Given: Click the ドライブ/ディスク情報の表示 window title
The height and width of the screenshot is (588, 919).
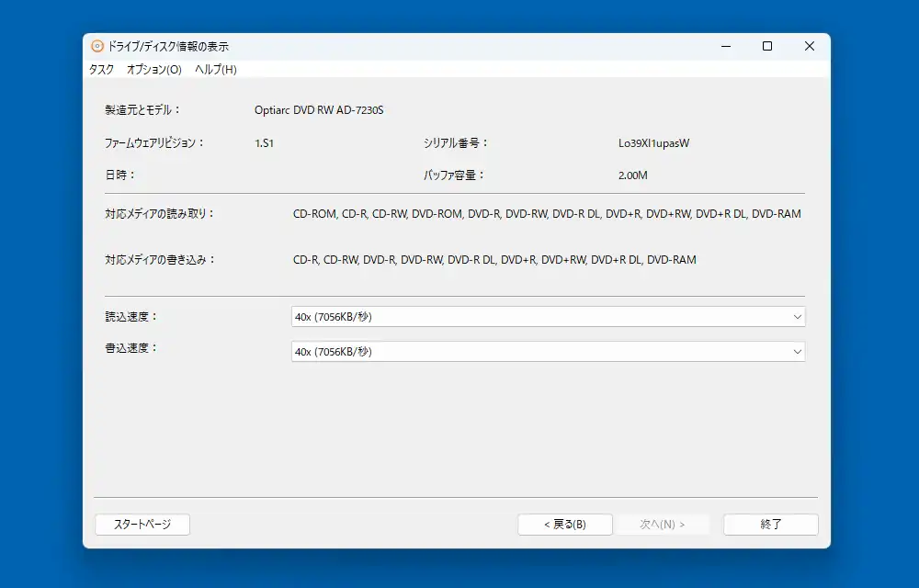Looking at the screenshot, I should pos(168,46).
